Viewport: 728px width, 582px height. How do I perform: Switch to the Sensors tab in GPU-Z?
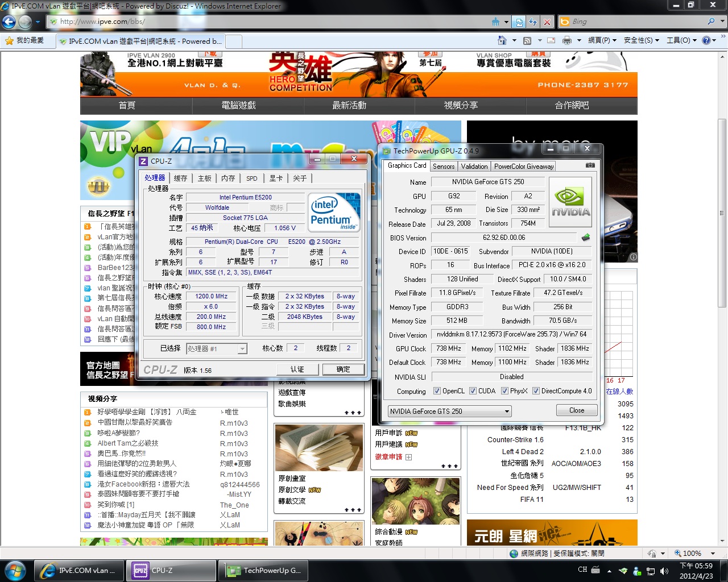(x=444, y=167)
